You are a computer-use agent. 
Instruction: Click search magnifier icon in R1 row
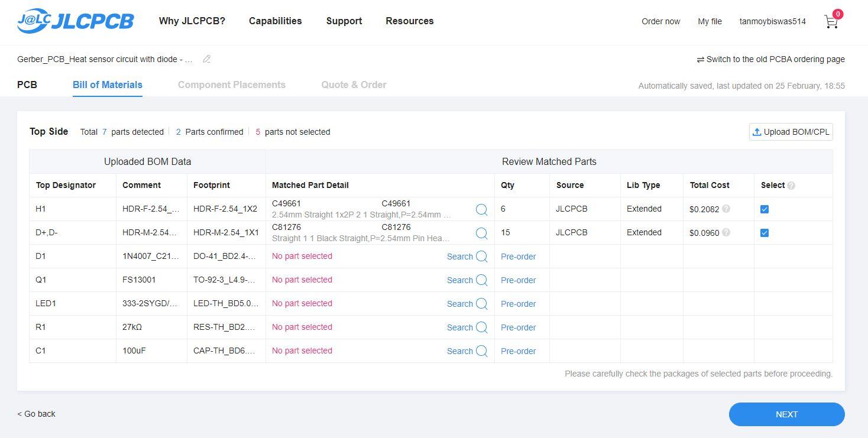482,327
